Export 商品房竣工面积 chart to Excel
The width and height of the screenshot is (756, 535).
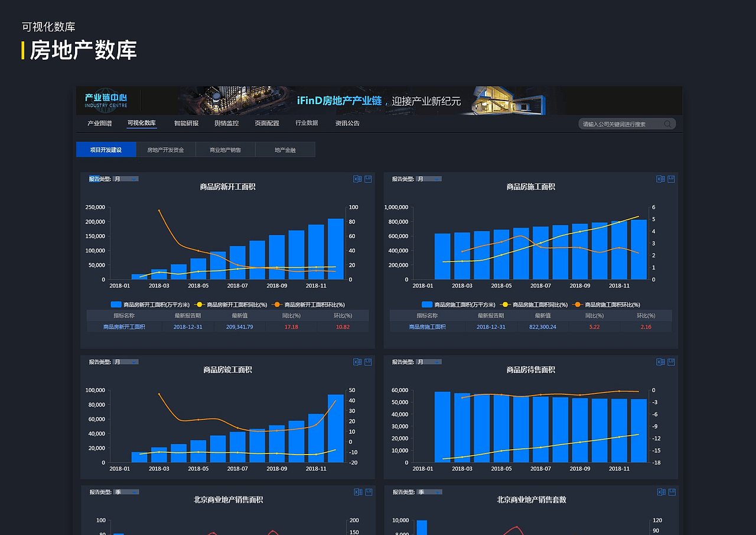click(x=357, y=362)
